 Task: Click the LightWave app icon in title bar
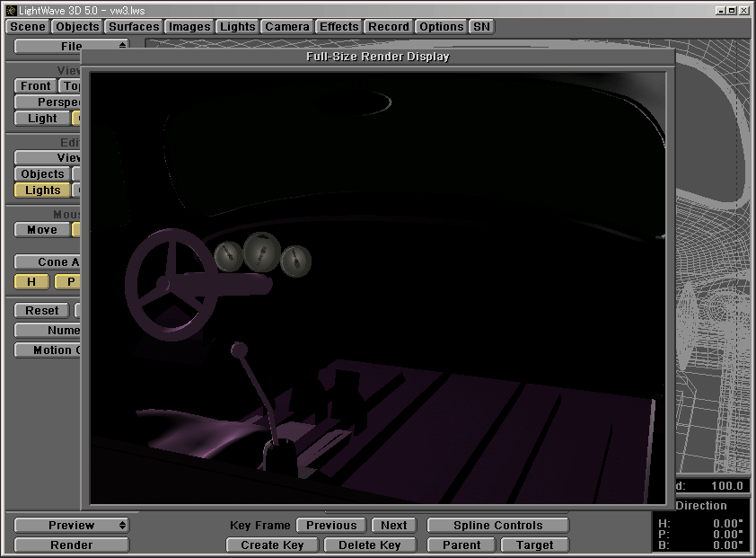click(x=9, y=10)
